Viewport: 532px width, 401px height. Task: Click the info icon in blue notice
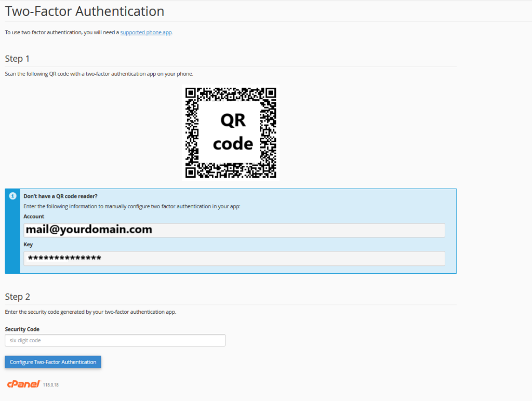point(12,196)
